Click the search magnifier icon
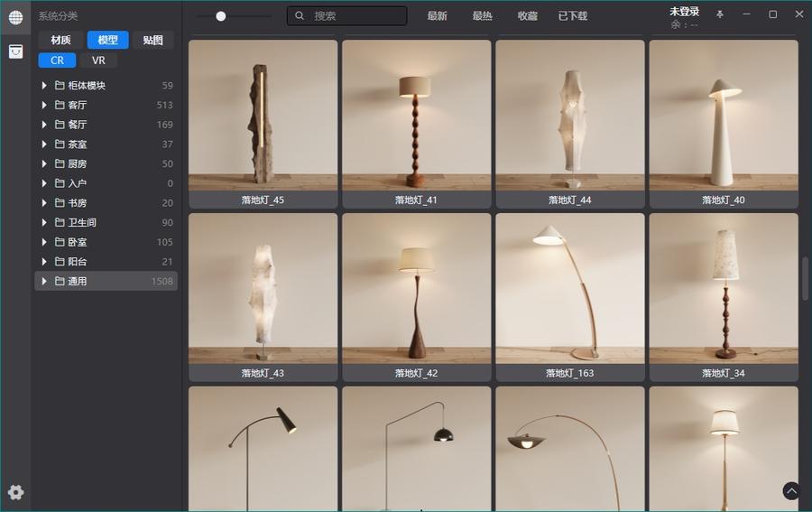Screen dimensions: 812x512 [x=300, y=16]
